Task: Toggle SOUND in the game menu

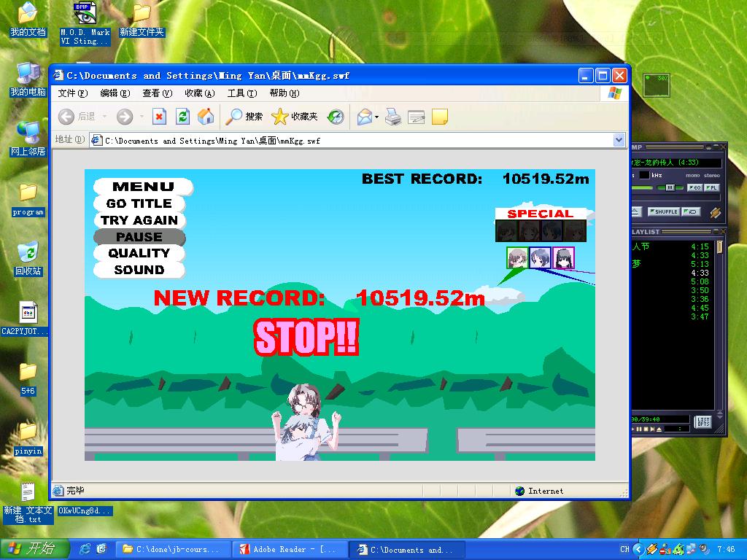Action: 139,270
